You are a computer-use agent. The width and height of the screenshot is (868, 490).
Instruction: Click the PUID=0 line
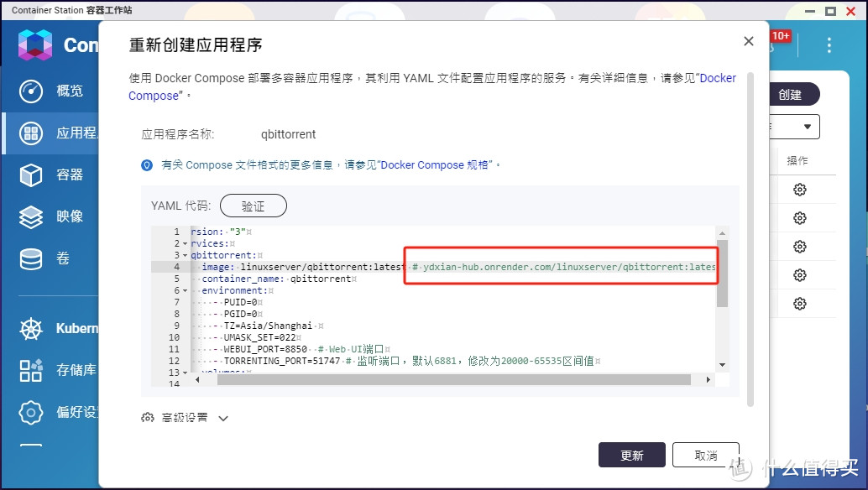click(x=238, y=303)
